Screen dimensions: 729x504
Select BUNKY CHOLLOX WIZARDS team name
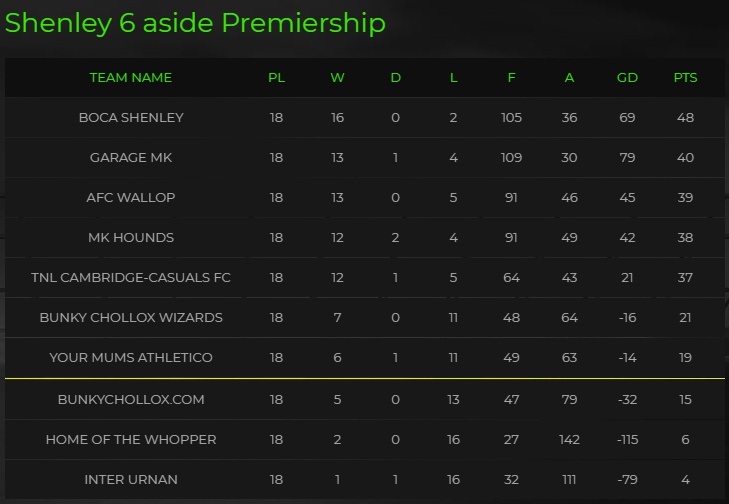[131, 318]
